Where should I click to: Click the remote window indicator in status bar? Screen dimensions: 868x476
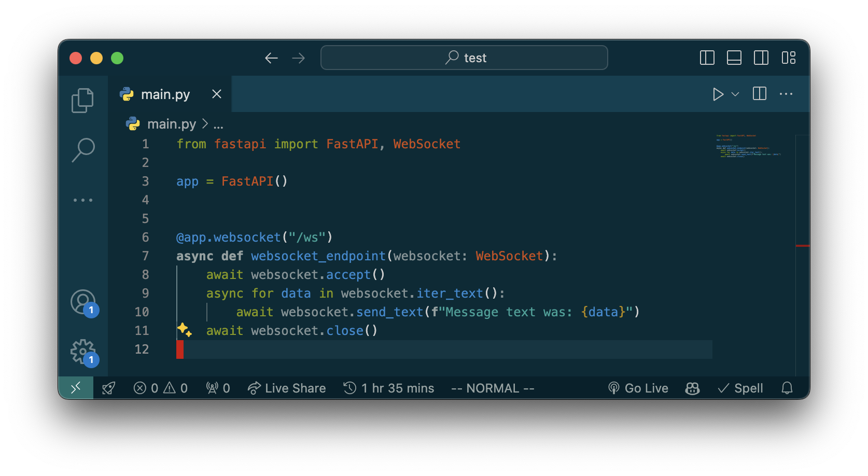coord(76,388)
